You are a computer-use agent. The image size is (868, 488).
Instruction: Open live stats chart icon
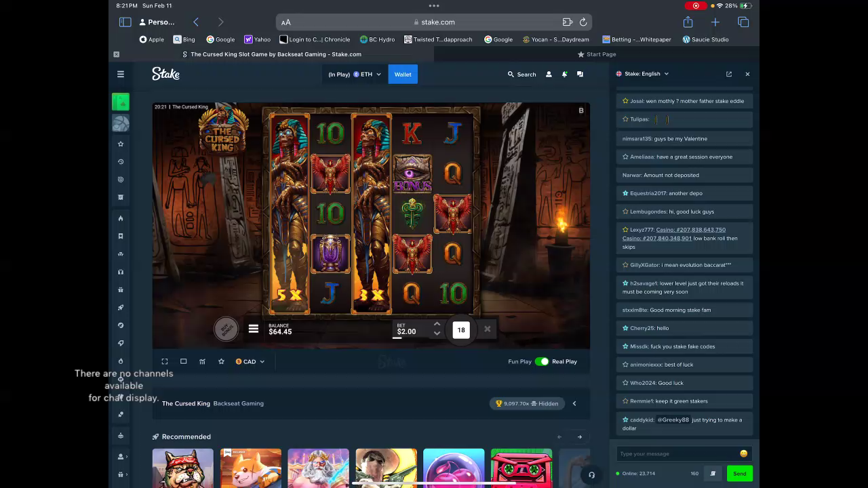[202, 361]
